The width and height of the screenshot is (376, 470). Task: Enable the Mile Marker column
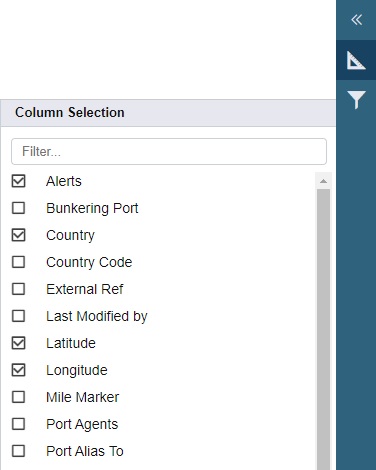(18, 397)
